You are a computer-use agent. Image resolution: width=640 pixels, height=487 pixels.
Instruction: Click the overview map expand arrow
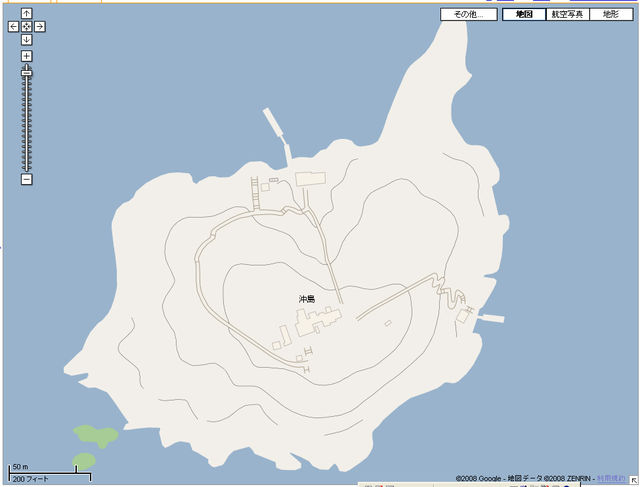tap(633, 480)
